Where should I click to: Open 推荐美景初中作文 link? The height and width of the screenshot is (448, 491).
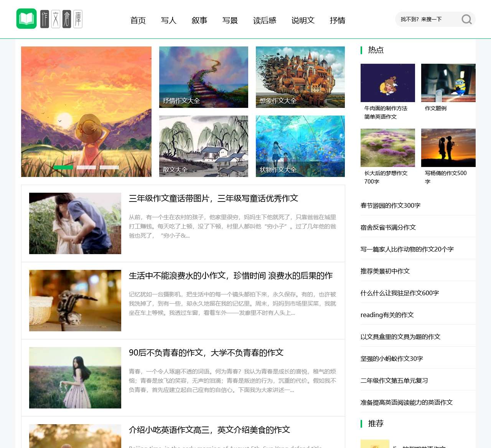coord(385,271)
